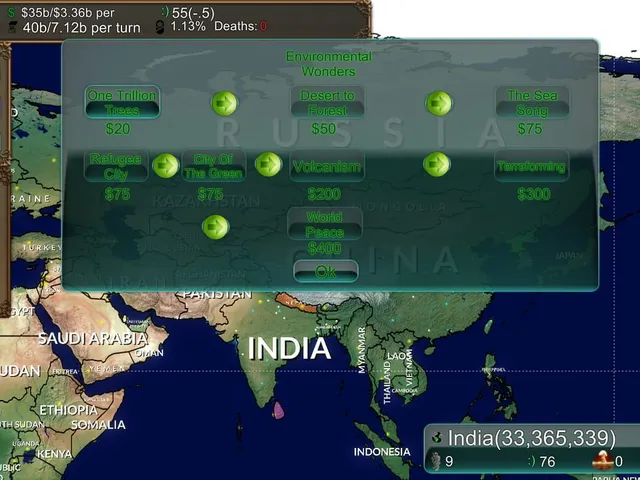Click green arrow before The Sea Song
640x480 pixels.
tap(439, 103)
